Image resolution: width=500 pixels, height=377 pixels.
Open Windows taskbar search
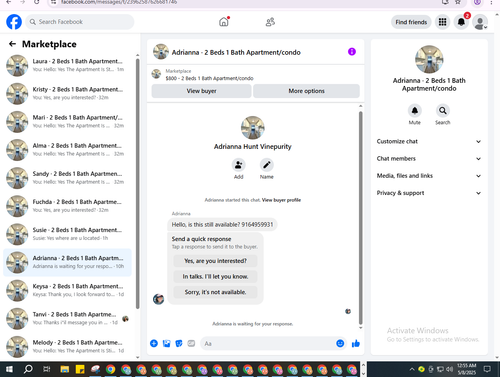(28, 369)
